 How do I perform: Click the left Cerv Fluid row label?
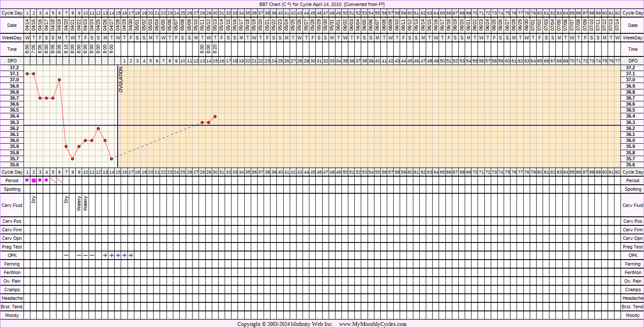12,205
